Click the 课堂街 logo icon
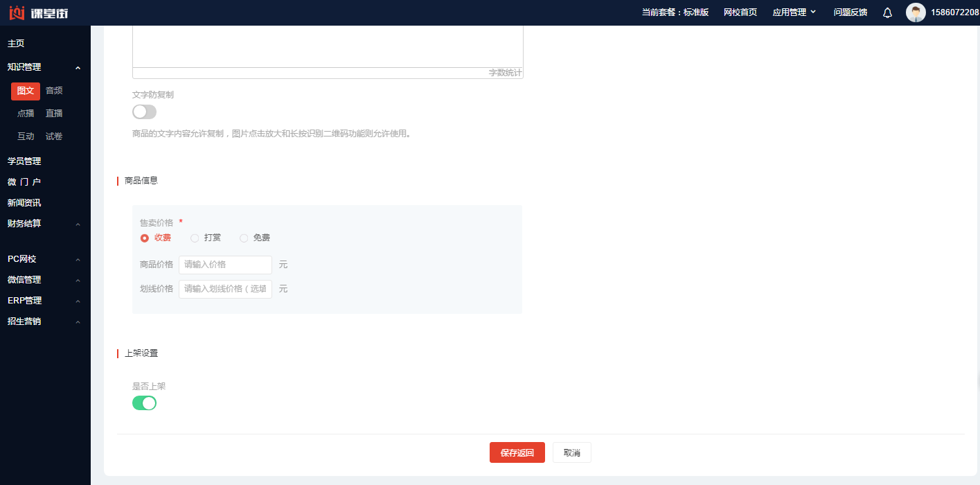980x485 pixels. pos(17,12)
